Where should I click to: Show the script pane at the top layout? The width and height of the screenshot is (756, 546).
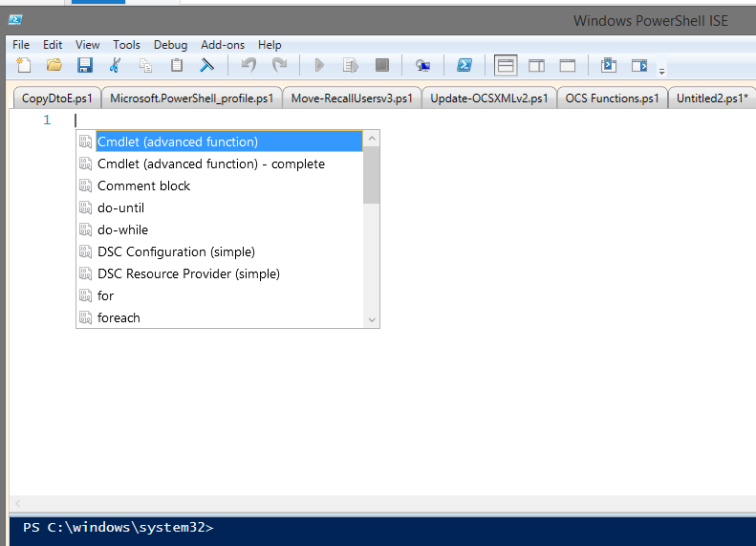pos(506,65)
